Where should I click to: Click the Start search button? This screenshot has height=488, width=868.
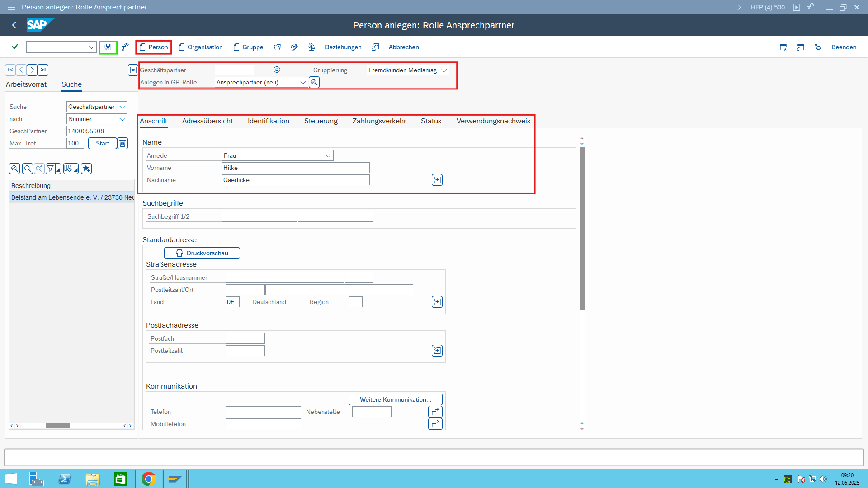coord(103,143)
